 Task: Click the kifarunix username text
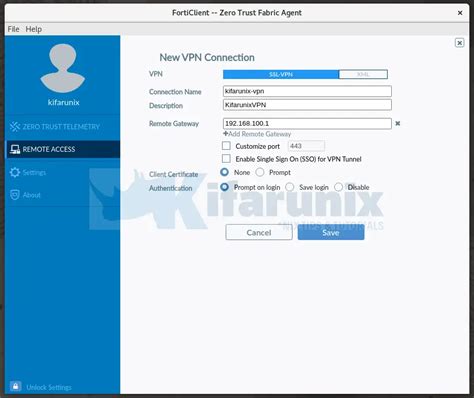pyautogui.click(x=63, y=102)
